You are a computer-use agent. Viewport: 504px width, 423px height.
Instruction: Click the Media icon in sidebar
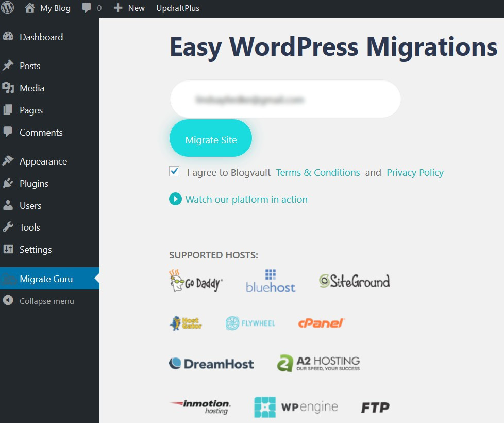8,88
